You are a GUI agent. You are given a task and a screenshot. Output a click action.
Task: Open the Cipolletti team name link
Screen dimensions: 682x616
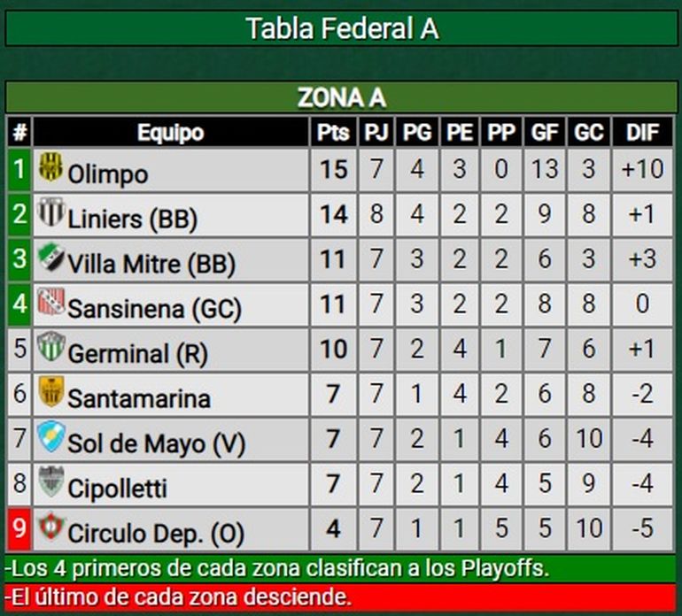117,489
